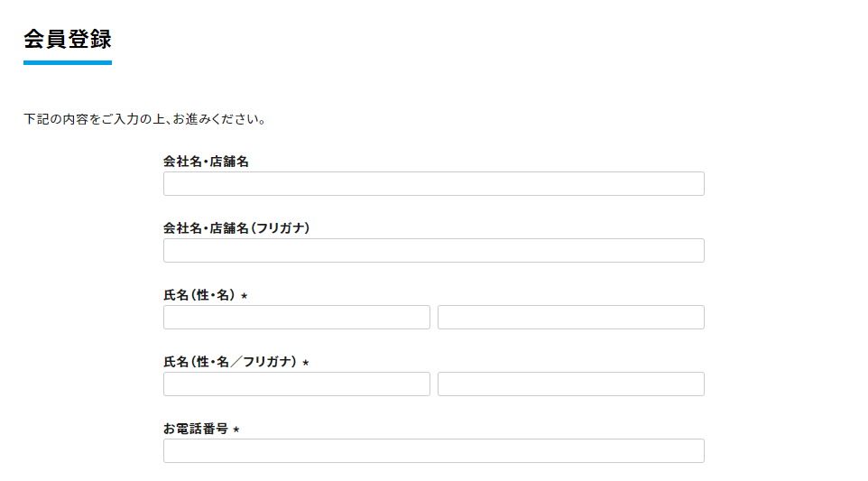
Task: Click the left 氏名（性・名） surname field
Action: pos(297,318)
